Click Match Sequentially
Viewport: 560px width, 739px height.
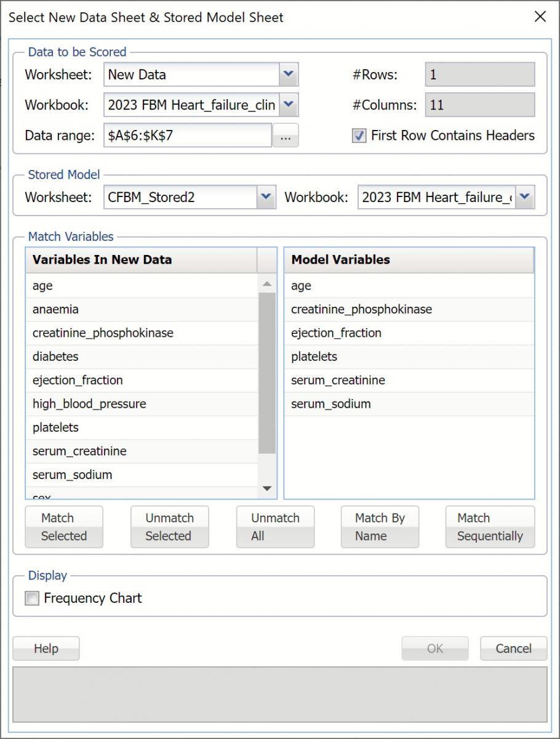coord(489,527)
